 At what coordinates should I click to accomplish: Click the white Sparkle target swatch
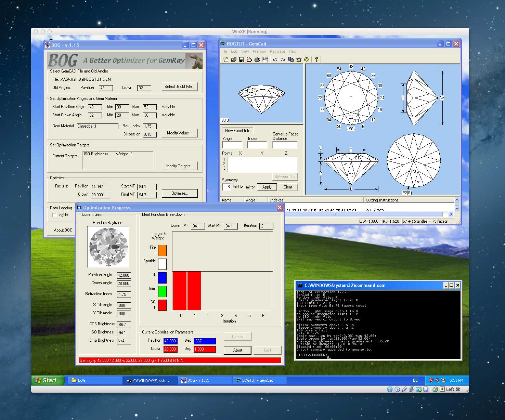point(163,264)
